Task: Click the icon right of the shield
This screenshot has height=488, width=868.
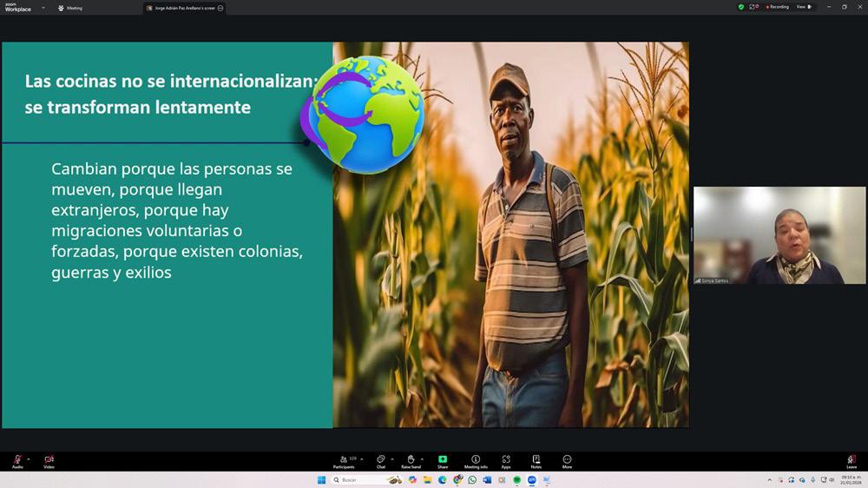Action: 753,7
